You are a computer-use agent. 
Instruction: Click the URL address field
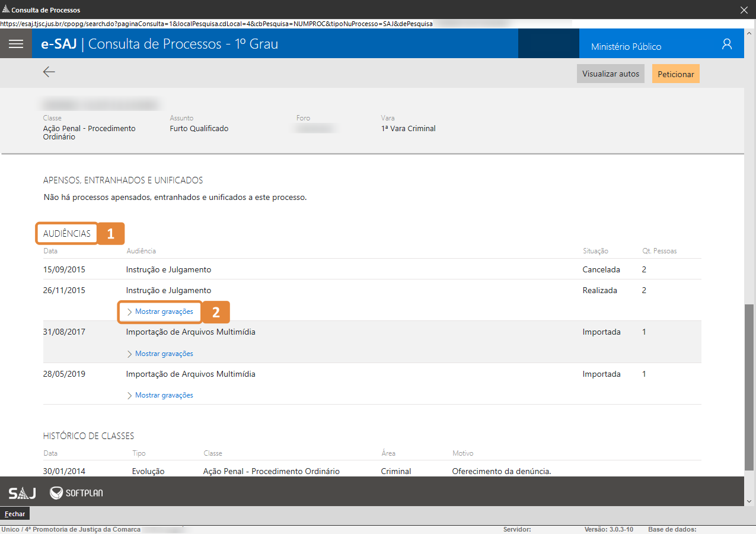pyautogui.click(x=237, y=24)
